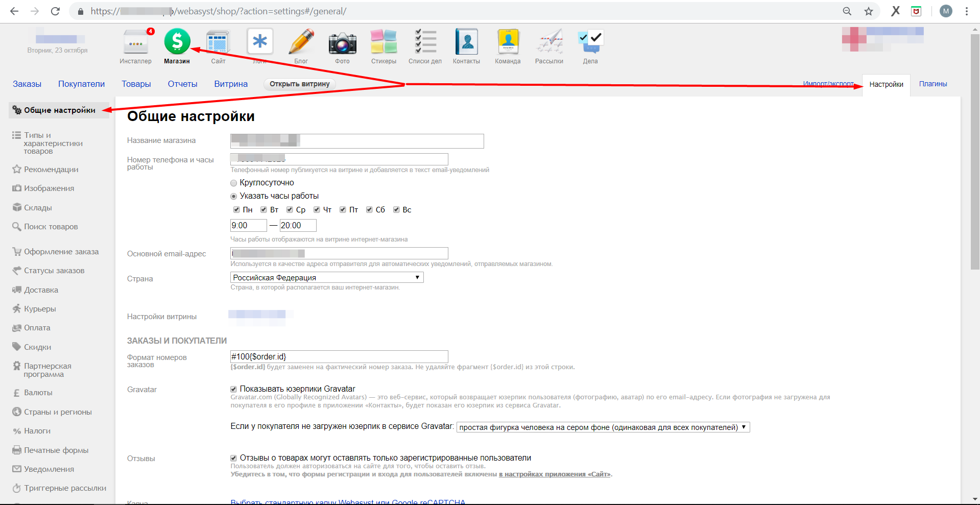Viewport: 980px width, 505px height.
Task: Bookmark this page with star icon
Action: pyautogui.click(x=868, y=11)
